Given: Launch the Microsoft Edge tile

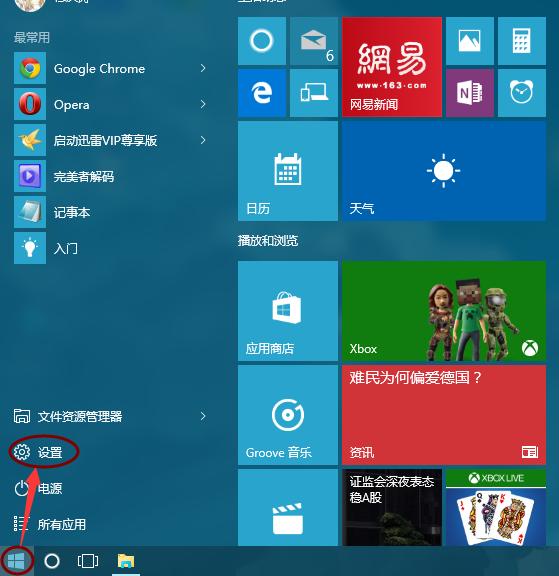Looking at the screenshot, I should [x=262, y=93].
